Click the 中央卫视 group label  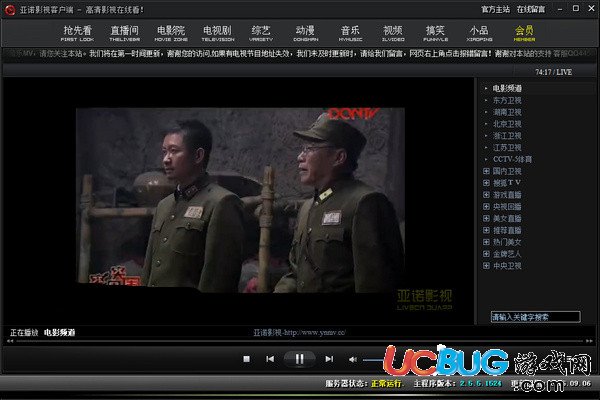click(x=507, y=266)
